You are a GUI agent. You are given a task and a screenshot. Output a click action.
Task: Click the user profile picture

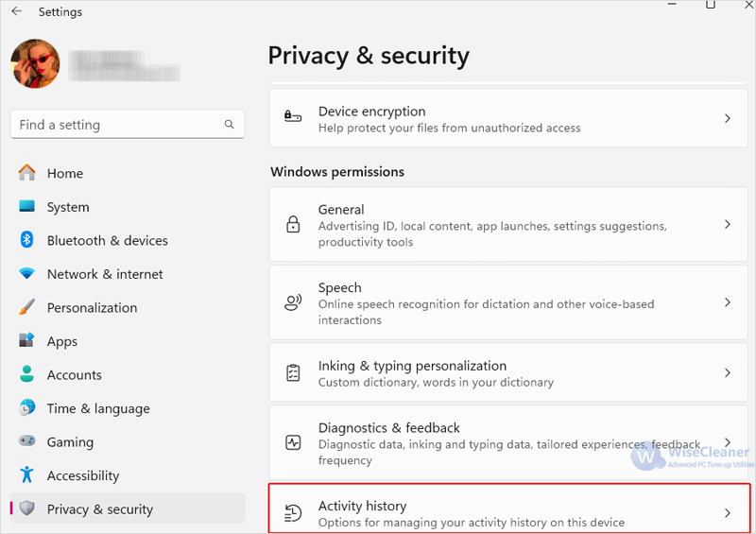(35, 63)
